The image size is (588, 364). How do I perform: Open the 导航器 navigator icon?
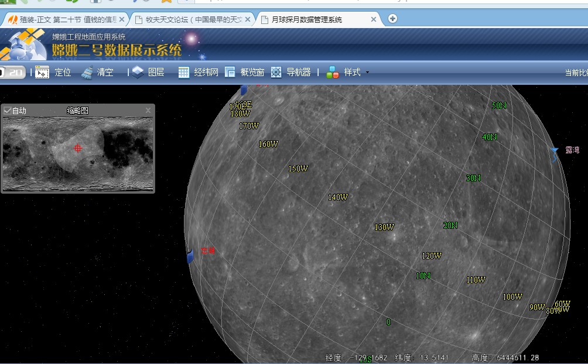276,73
